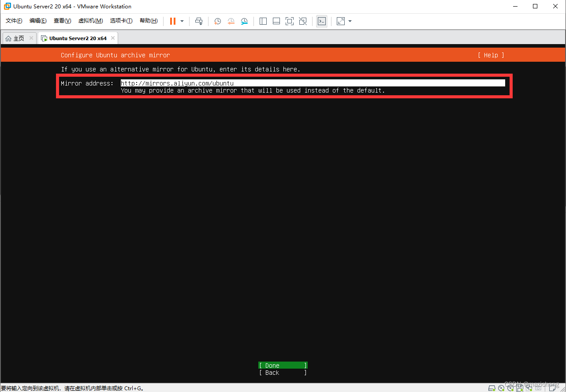Expand the stretch display dropdown arrow
566x392 pixels.
click(x=350, y=21)
